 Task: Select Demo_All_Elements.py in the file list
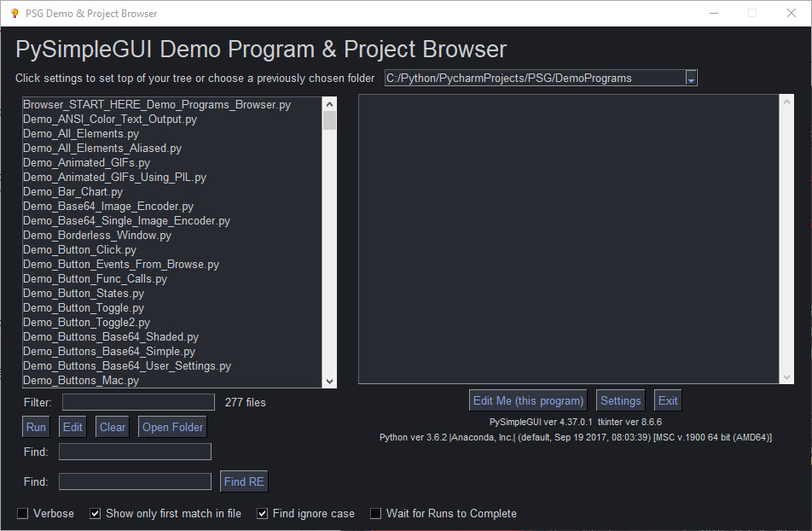coord(81,134)
